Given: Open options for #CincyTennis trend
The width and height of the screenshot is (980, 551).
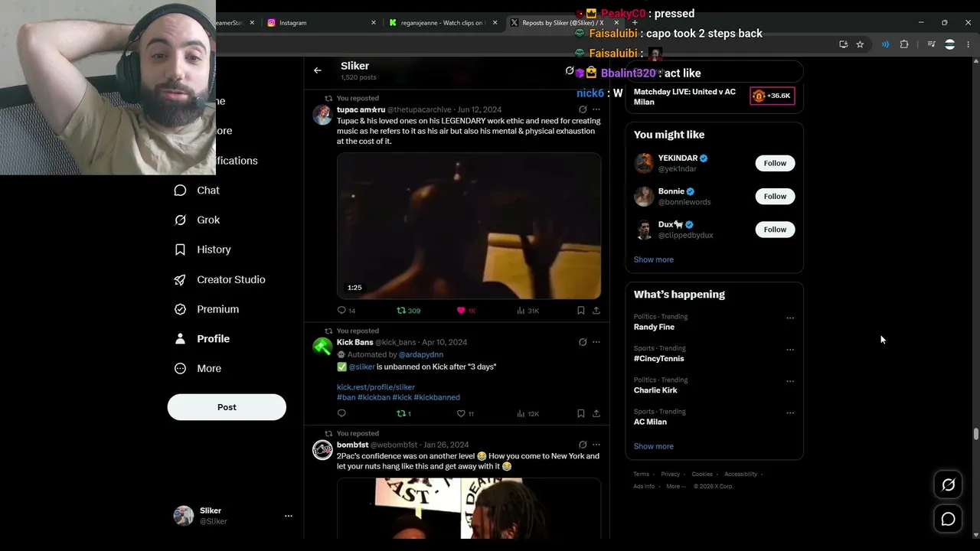Looking at the screenshot, I should coord(790,350).
